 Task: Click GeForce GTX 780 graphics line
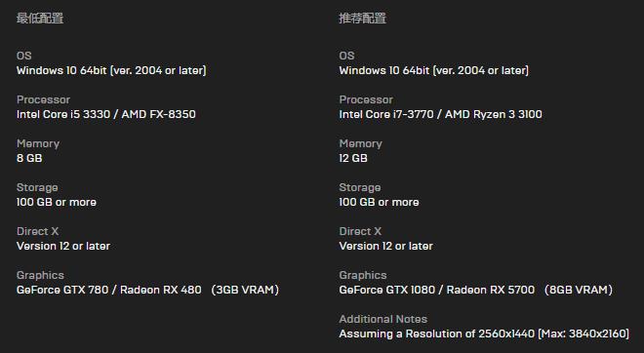click(x=147, y=291)
